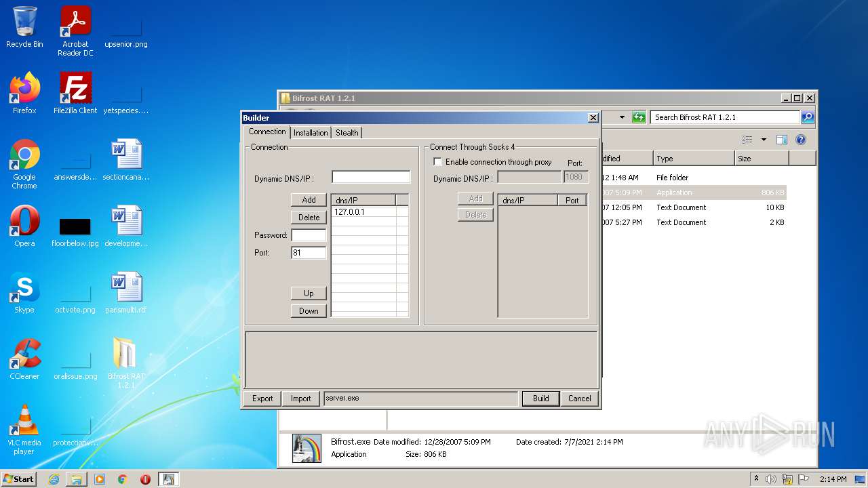Launch CCleaner desktop shortcut
The height and width of the screenshot is (488, 868).
pos(24,359)
